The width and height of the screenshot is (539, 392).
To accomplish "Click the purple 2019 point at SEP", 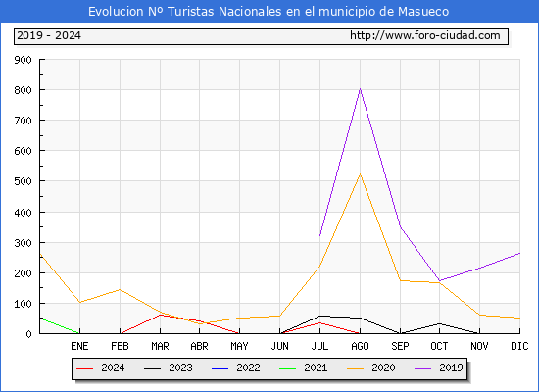I will coord(400,227).
